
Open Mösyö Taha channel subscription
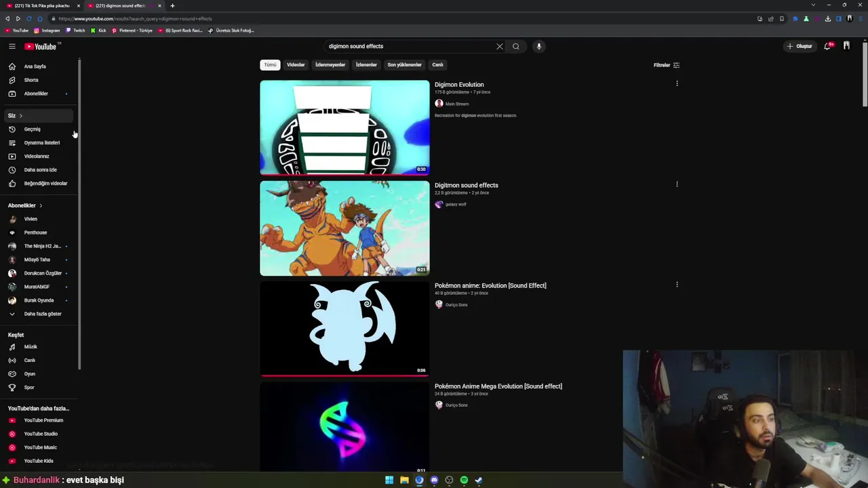(38, 260)
